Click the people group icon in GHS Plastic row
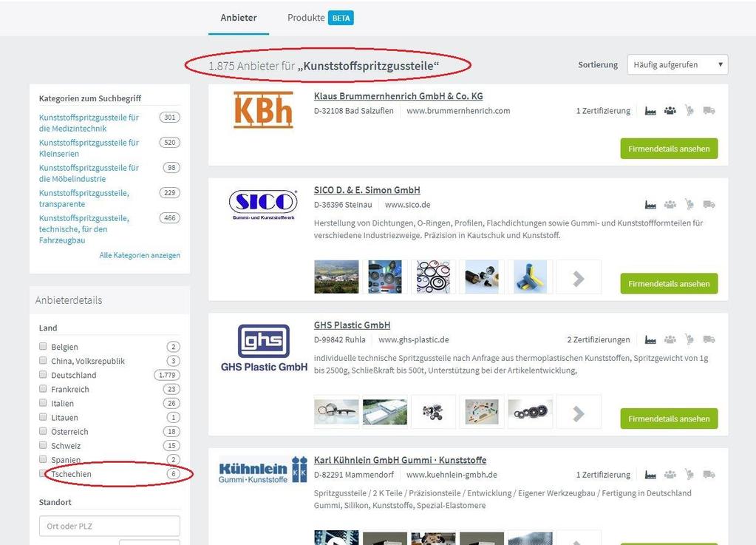Image resolution: width=756 pixels, height=545 pixels. tap(670, 339)
